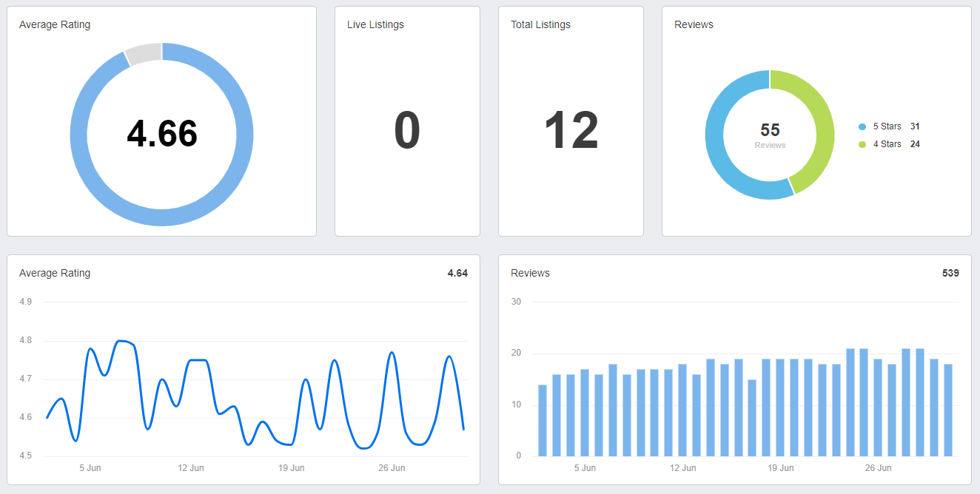The image size is (980, 494).
Task: Click the Live Listings count of 0
Action: coord(407,131)
